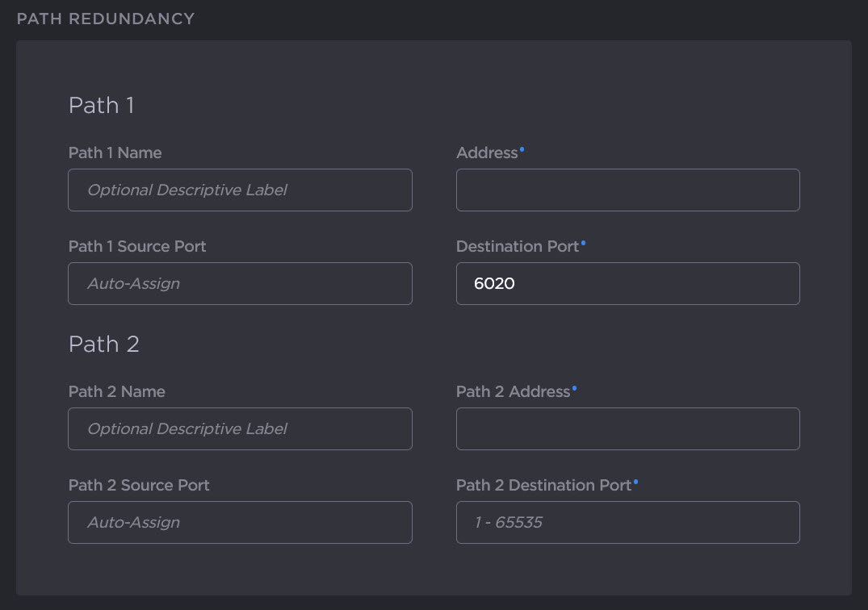Click the PATH REDUNDANCY header

pyautogui.click(x=105, y=19)
